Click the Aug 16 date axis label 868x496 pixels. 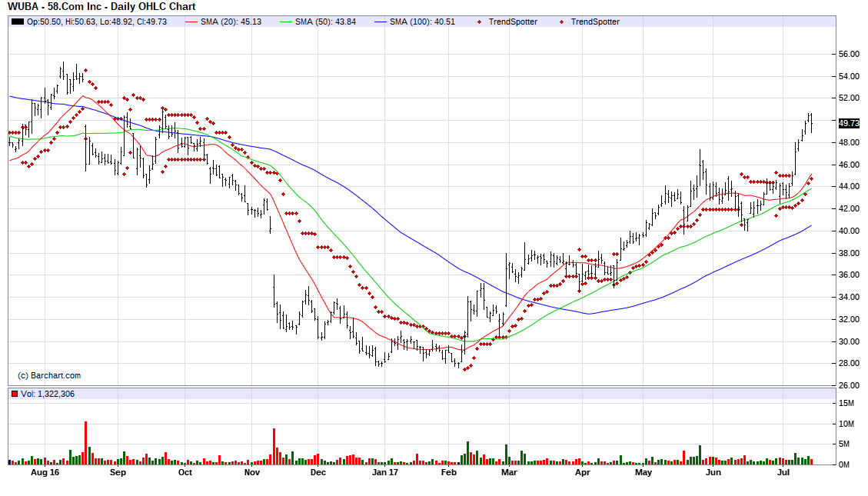coord(45,472)
